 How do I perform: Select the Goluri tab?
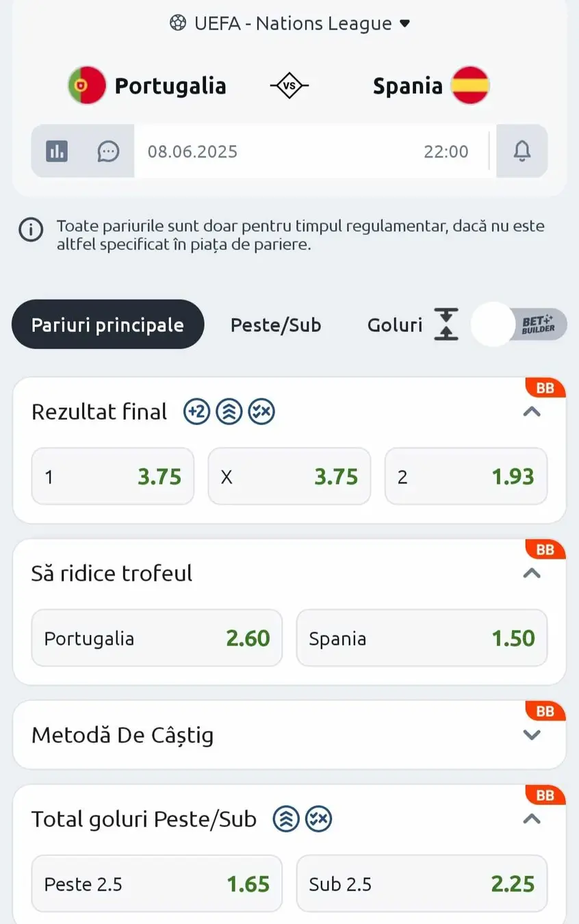point(395,324)
